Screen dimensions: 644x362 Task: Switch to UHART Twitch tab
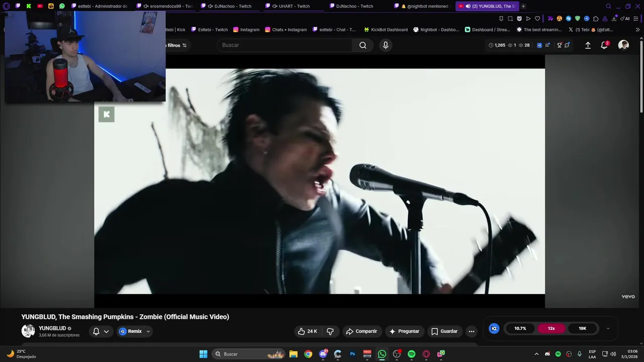293,6
